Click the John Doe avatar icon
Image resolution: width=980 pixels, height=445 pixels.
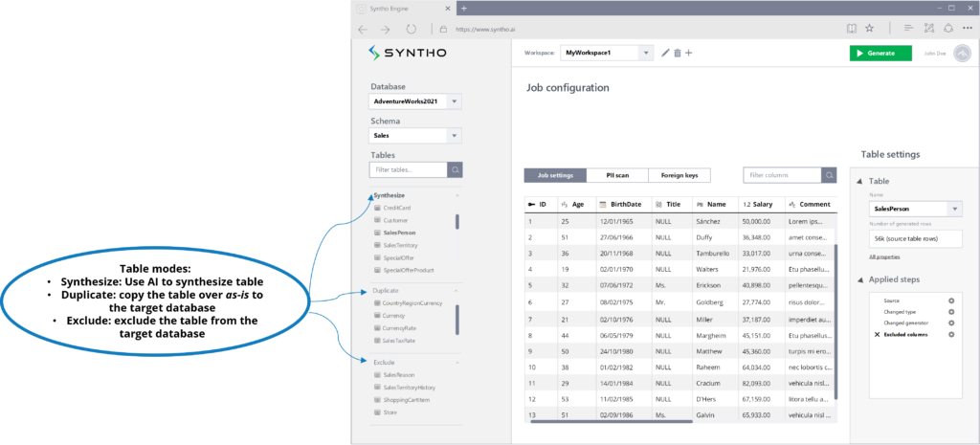[962, 54]
